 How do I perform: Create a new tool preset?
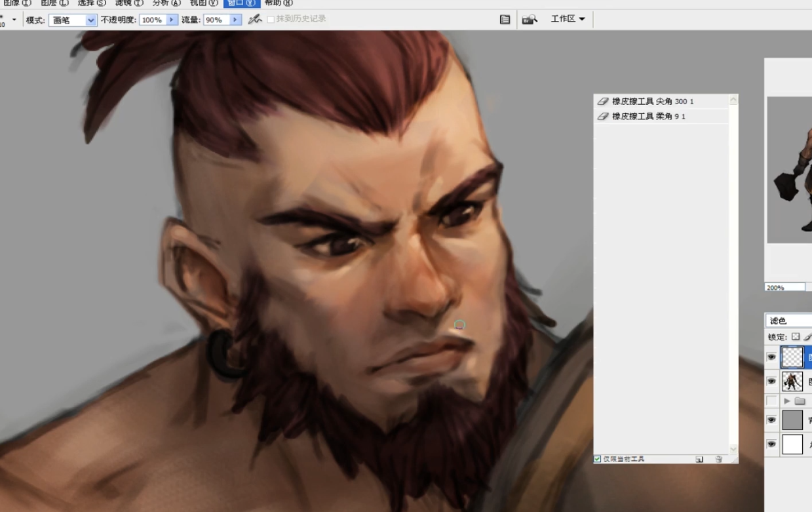click(699, 460)
